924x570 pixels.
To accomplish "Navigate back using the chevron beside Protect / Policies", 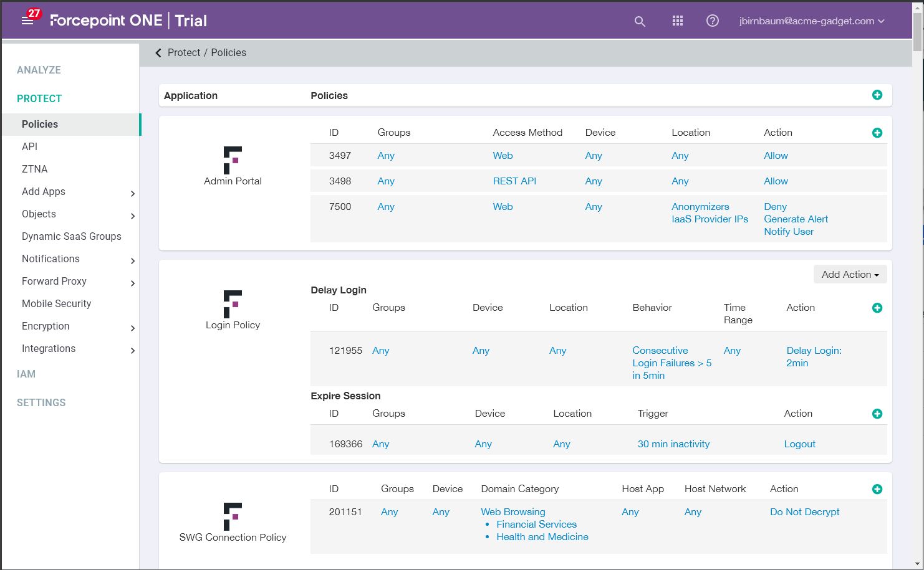I will (x=158, y=53).
